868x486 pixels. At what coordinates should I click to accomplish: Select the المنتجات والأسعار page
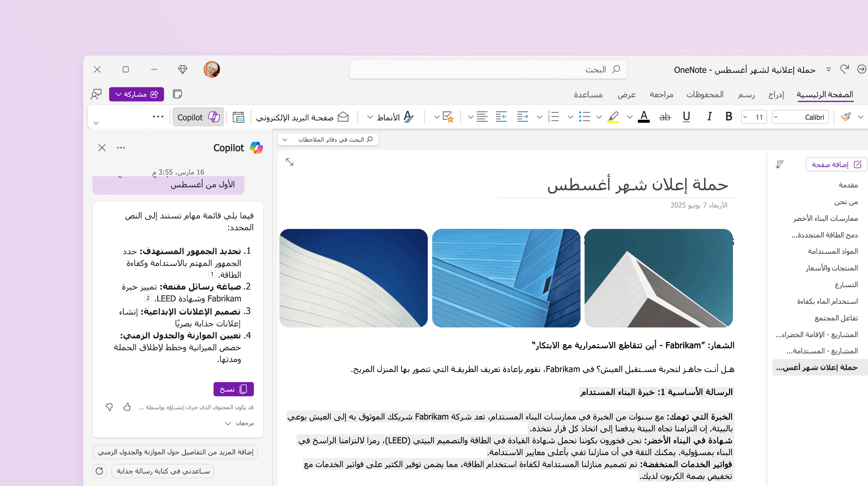tap(832, 268)
